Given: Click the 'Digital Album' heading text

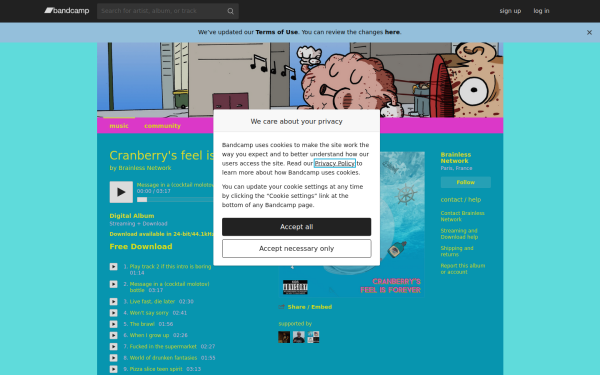Looking at the screenshot, I should click(132, 216).
